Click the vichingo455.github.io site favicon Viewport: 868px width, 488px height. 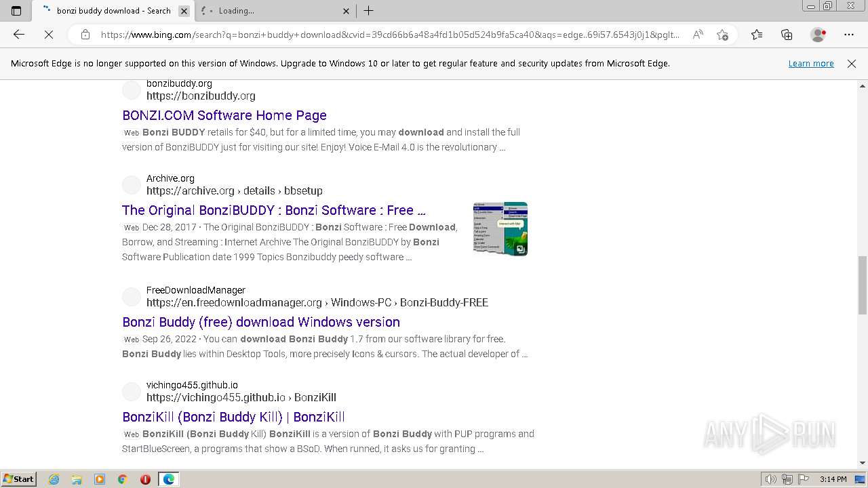tap(132, 391)
